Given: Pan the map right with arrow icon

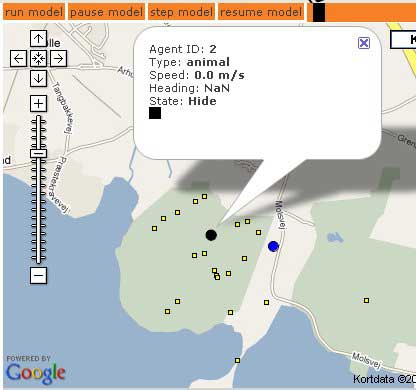Looking at the screenshot, I should 59,59.
